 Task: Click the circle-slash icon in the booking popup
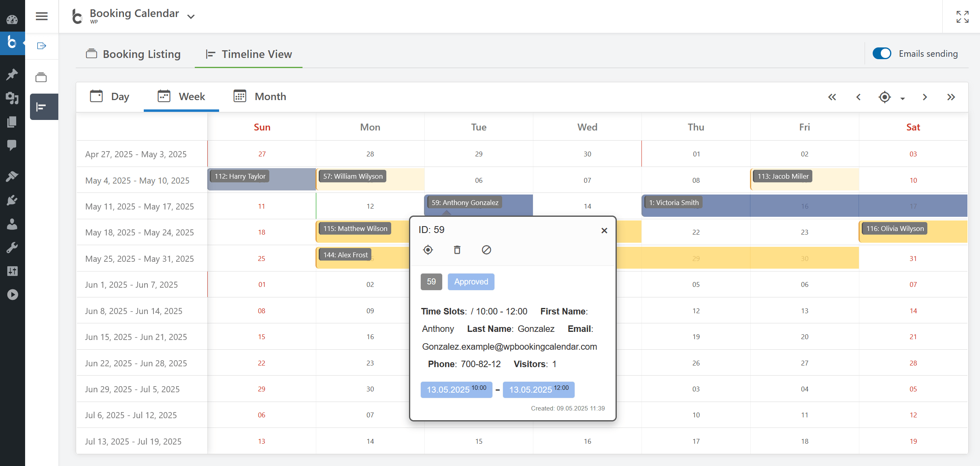(x=486, y=250)
